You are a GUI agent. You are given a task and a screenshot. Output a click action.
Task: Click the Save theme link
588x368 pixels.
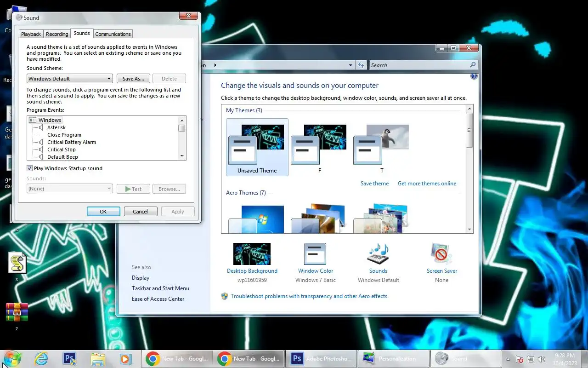(x=374, y=184)
